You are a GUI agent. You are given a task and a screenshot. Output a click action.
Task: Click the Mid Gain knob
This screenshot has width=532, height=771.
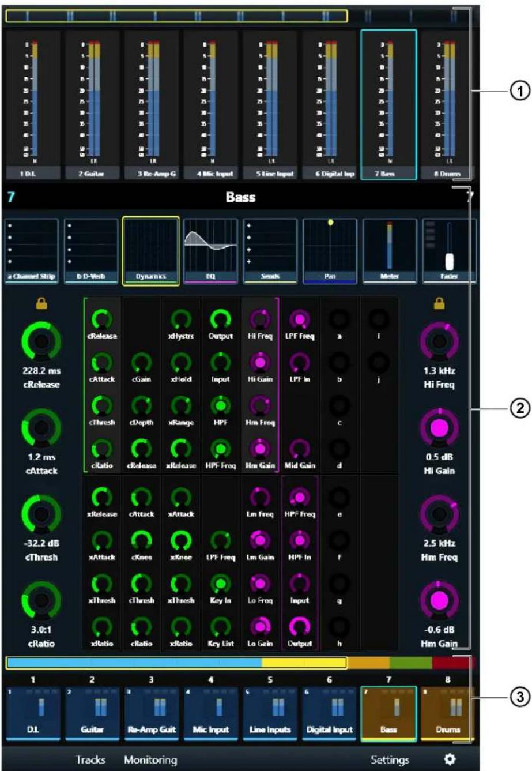(300, 449)
